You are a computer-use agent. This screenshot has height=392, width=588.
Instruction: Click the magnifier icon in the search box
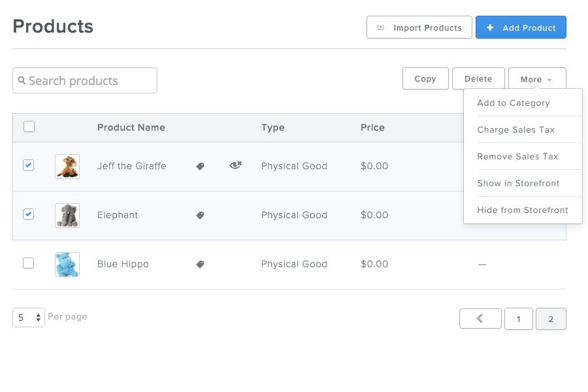(22, 81)
